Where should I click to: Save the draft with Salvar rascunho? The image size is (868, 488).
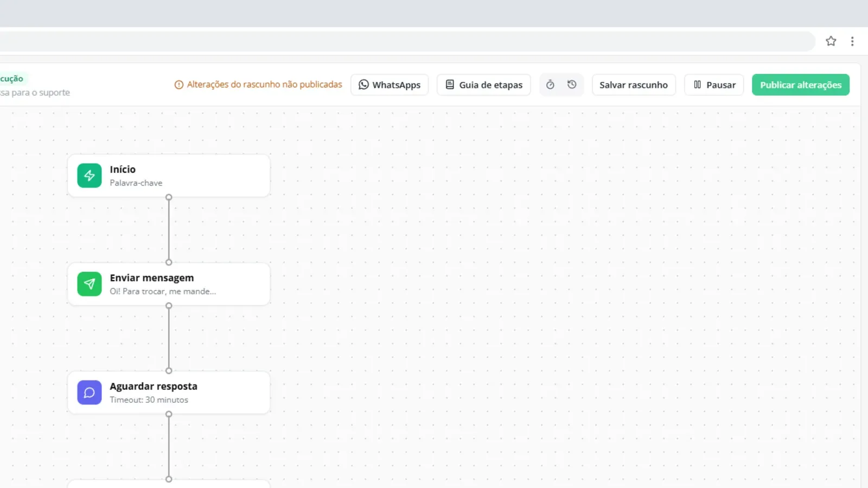(634, 85)
